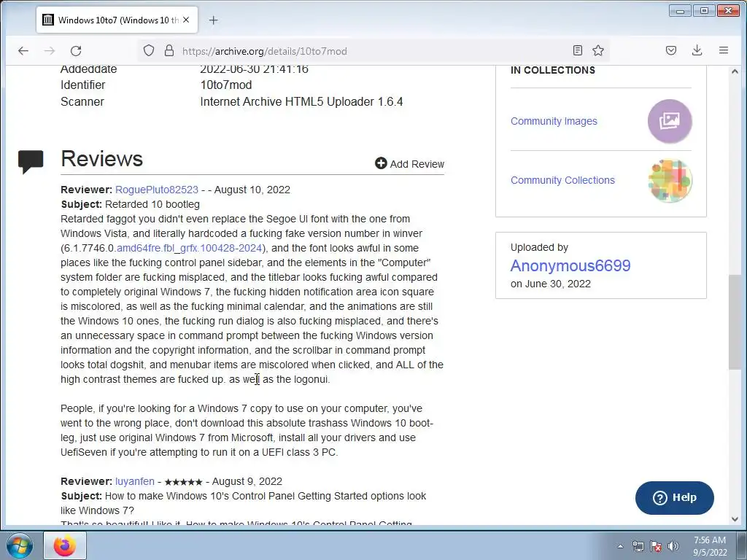Open the Firefox downloads panel
Viewport: 747px width, 560px height.
[x=697, y=50]
